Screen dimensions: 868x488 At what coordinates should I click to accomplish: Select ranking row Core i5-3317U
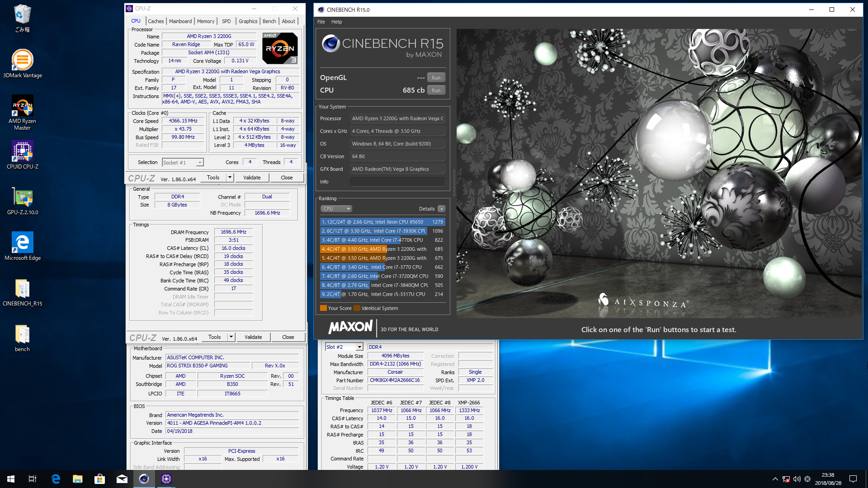pyautogui.click(x=382, y=294)
